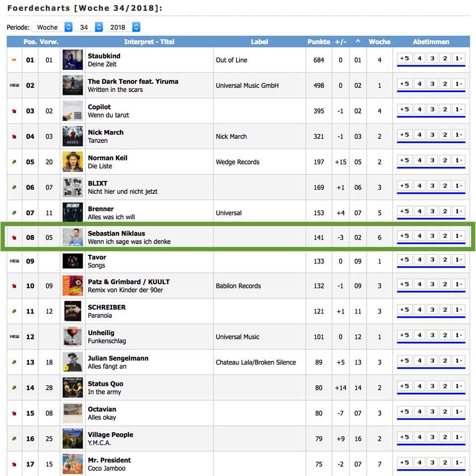
Task: Open Sebastian Niklaus artist entry
Action: (116, 234)
